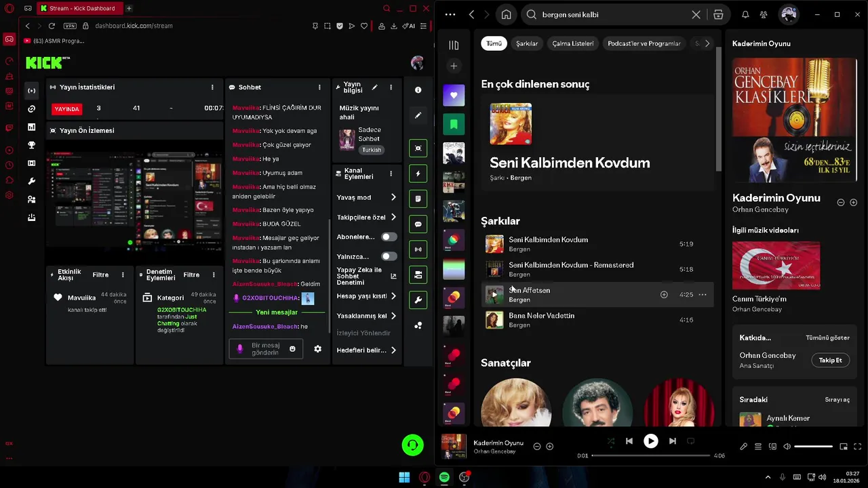Viewport: 868px width, 488px height.
Task: Click the Bir mesaj gönderin chat input
Action: point(265,348)
